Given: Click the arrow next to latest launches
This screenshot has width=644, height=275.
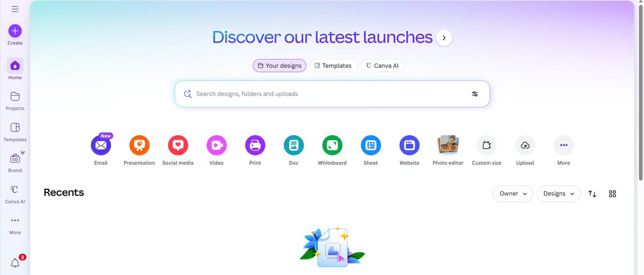Looking at the screenshot, I should tap(444, 38).
